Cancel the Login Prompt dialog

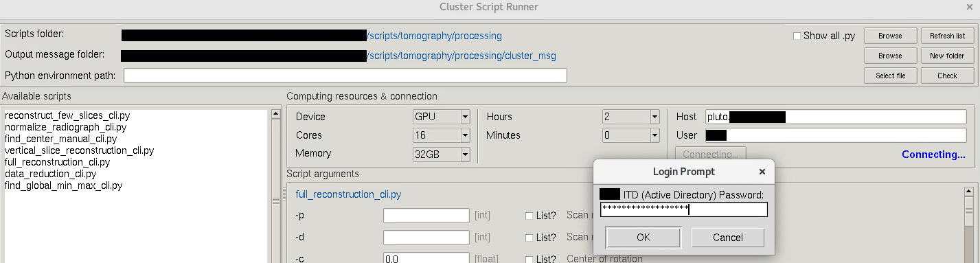point(727,238)
